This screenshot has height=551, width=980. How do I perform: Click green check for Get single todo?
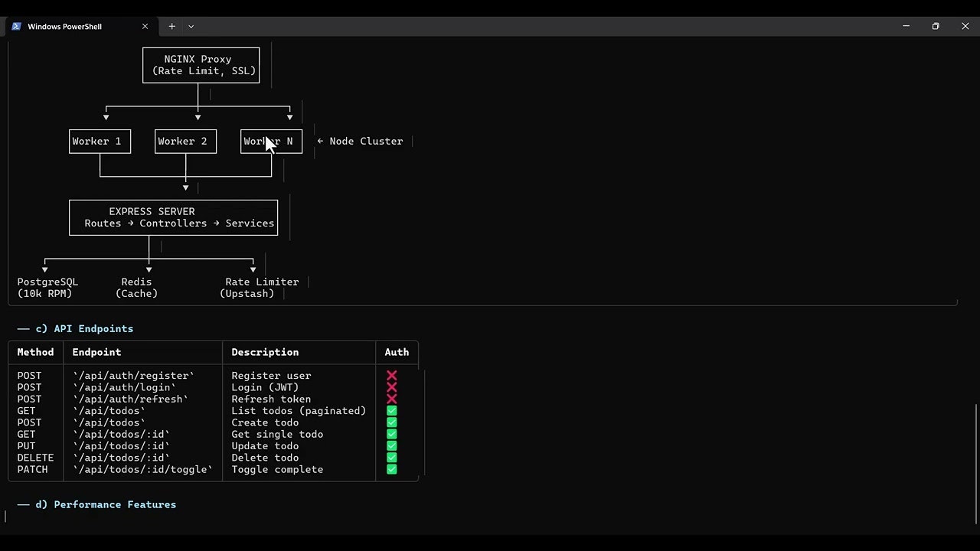click(x=392, y=434)
